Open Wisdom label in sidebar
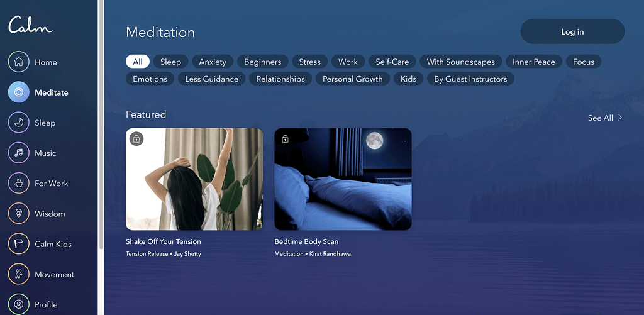 (50, 214)
